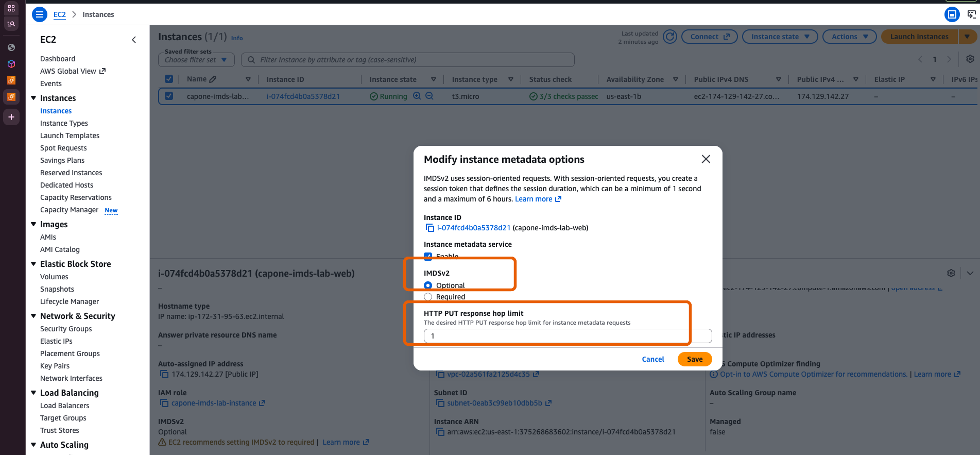
Task: Collapse the instance details panel chevron
Action: tap(970, 273)
